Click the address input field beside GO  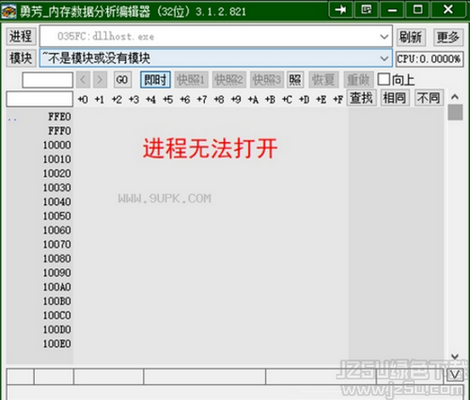[x=48, y=80]
